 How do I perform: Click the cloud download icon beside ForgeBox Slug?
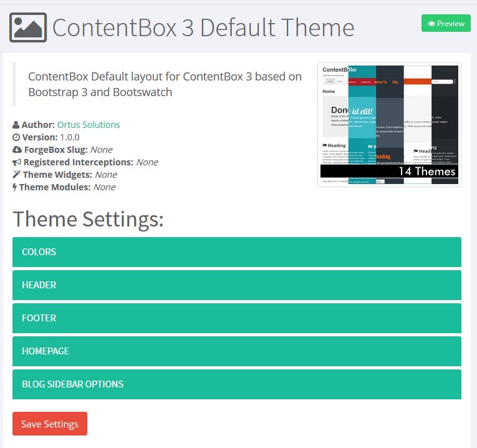click(x=17, y=150)
